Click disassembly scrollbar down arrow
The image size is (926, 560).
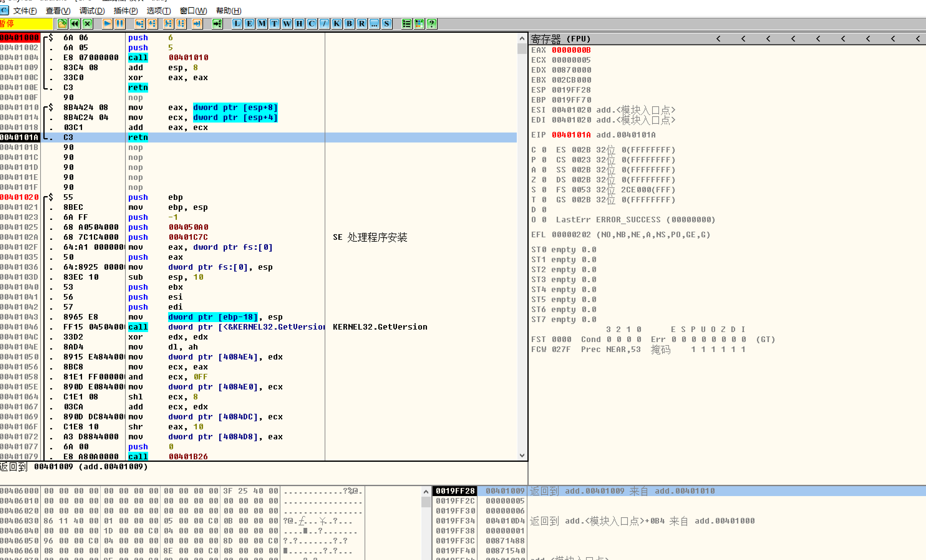(x=522, y=456)
